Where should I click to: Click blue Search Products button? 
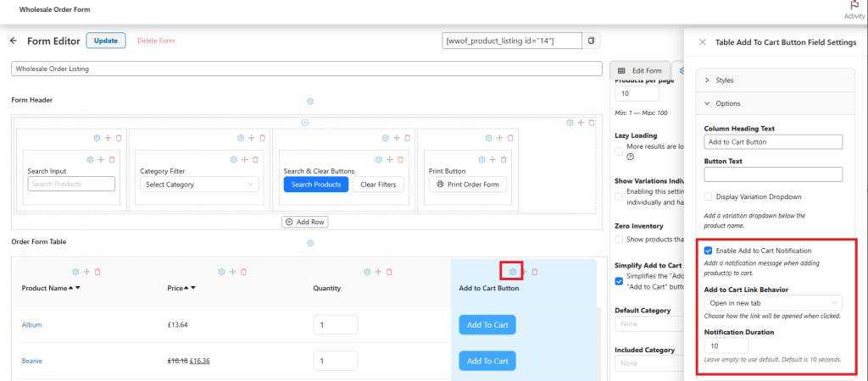click(x=316, y=184)
